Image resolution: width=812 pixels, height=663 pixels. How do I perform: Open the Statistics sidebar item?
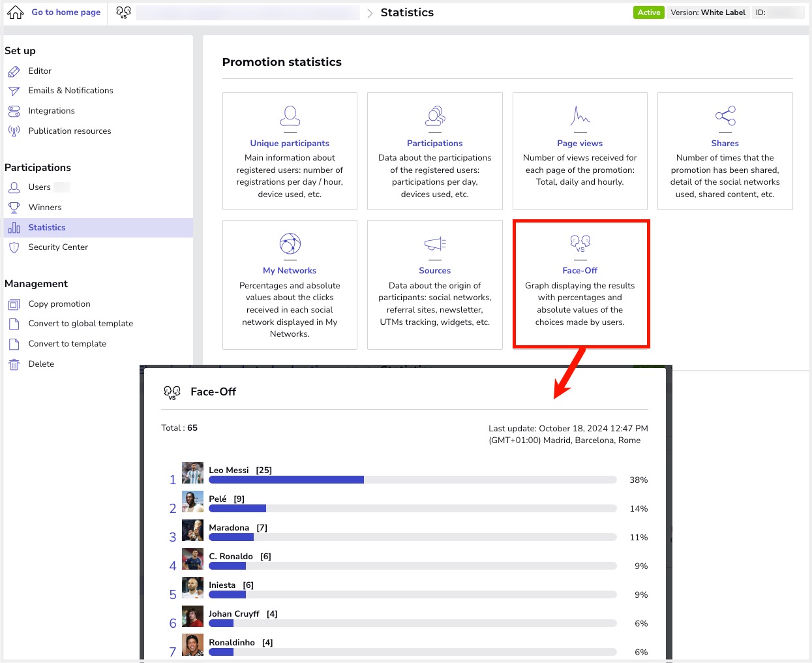click(47, 228)
